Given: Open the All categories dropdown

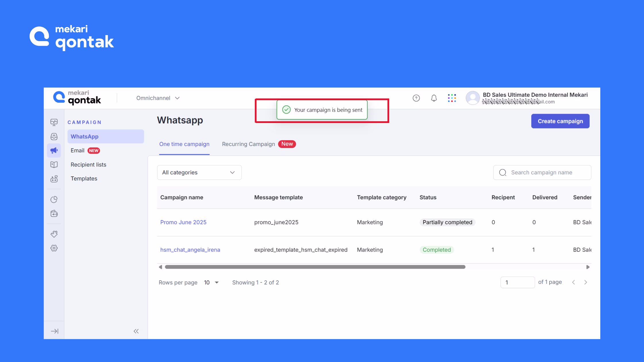Looking at the screenshot, I should 199,172.
